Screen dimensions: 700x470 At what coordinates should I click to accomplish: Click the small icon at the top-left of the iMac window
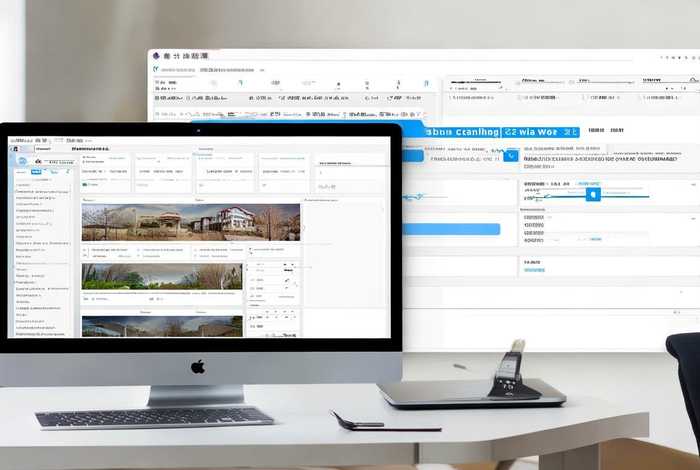point(14,147)
